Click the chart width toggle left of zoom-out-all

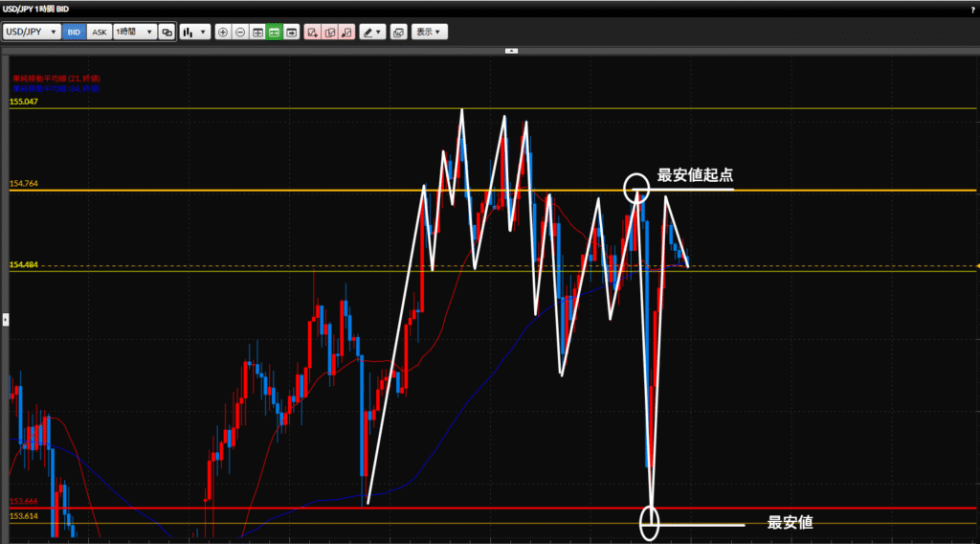[x=257, y=32]
